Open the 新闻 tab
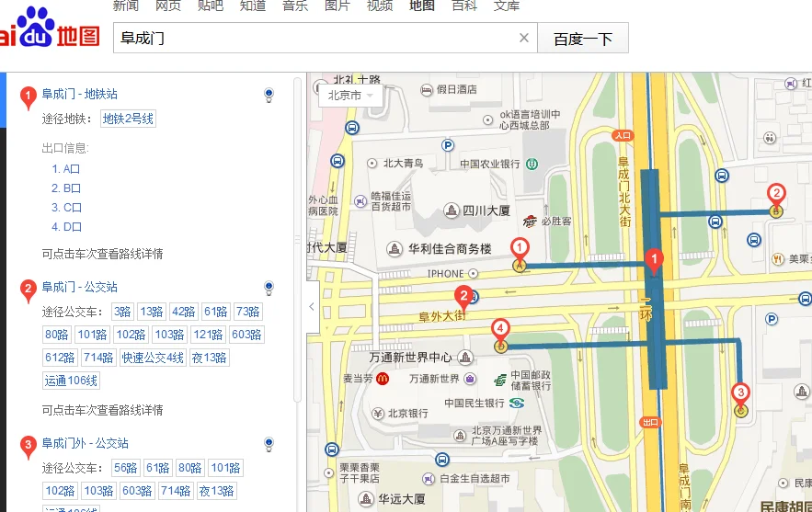 (126, 6)
